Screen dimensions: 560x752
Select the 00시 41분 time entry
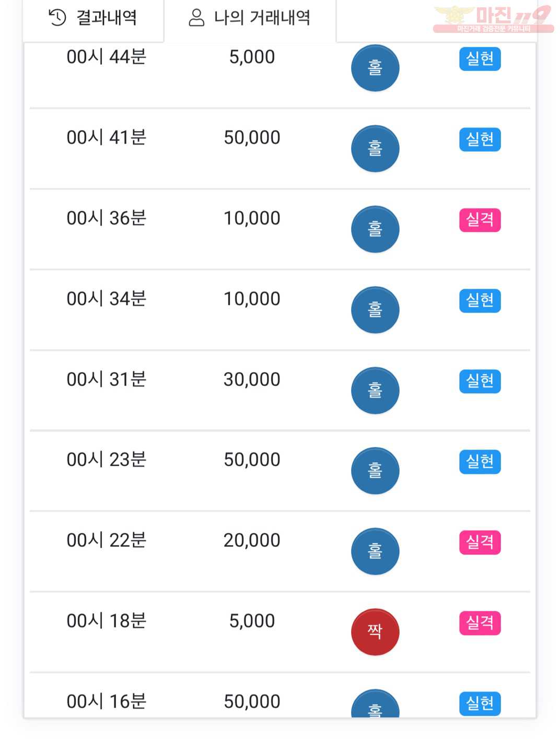[107, 137]
